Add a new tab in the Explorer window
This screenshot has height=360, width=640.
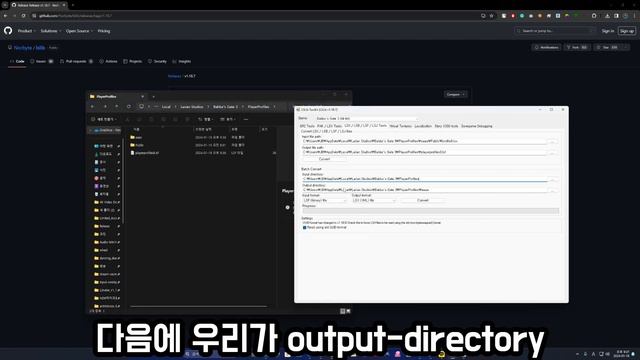tap(153, 97)
